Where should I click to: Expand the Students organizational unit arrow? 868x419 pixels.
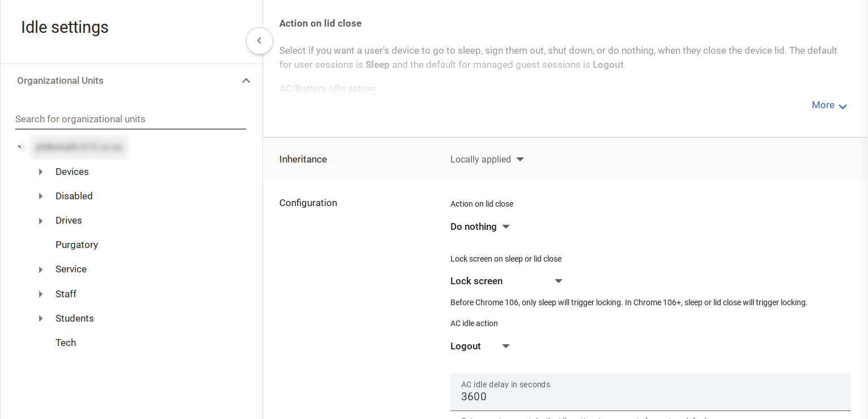coord(41,318)
